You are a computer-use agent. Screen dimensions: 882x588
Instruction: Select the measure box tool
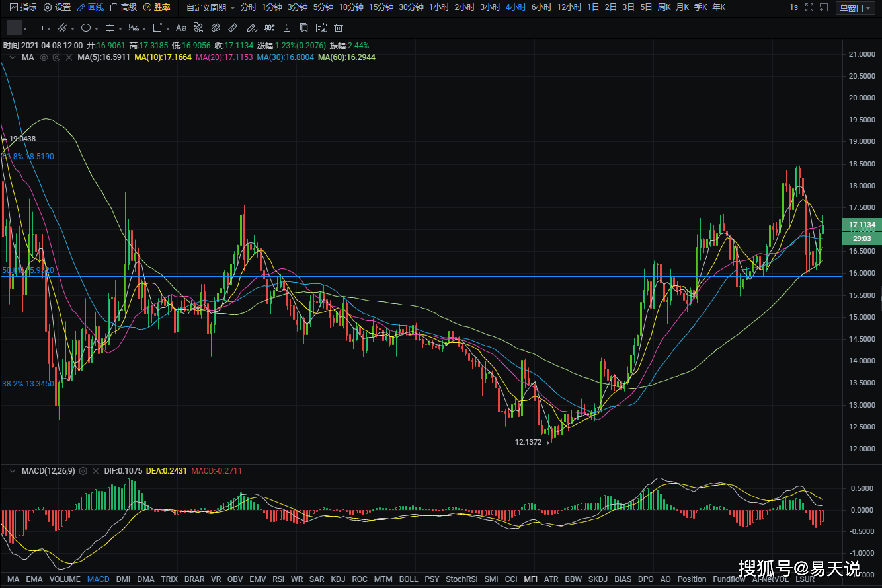(157, 28)
